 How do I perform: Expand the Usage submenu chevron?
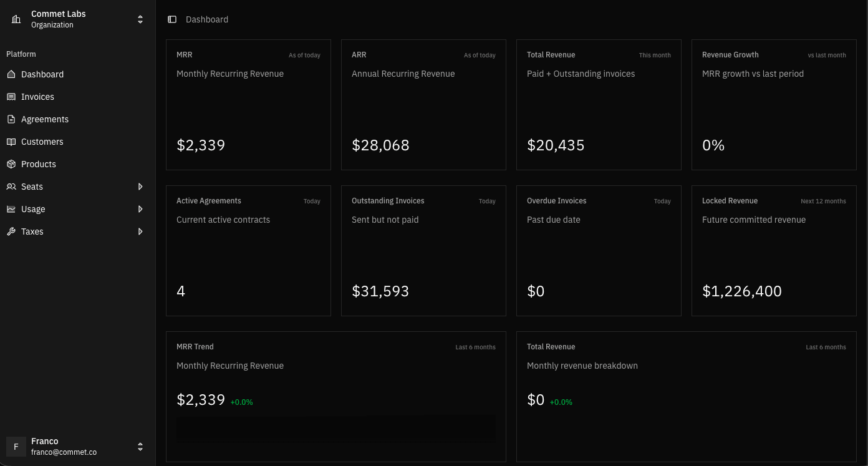[x=140, y=209]
